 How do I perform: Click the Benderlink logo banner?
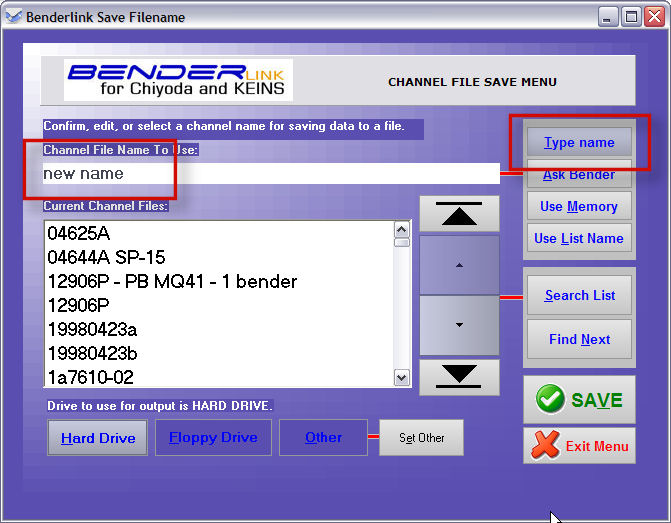(178, 80)
